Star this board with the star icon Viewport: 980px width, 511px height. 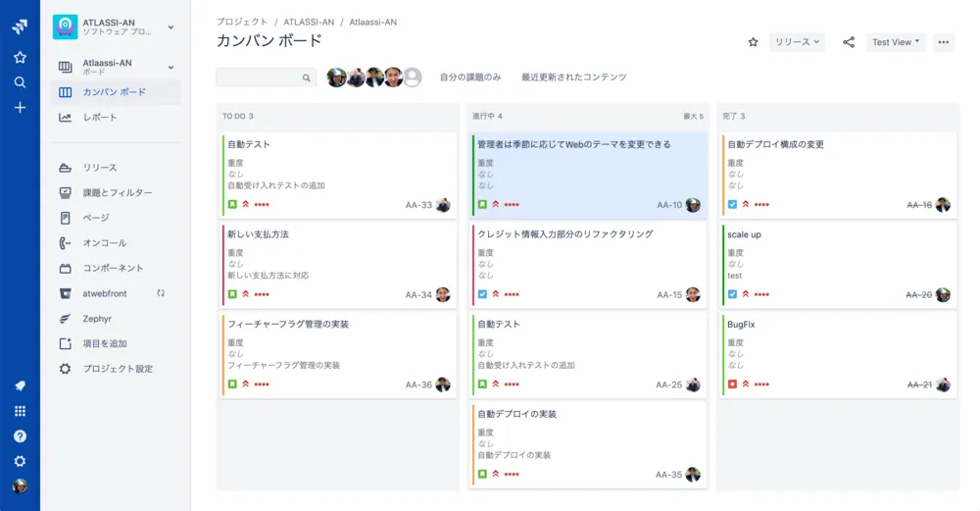pos(753,42)
